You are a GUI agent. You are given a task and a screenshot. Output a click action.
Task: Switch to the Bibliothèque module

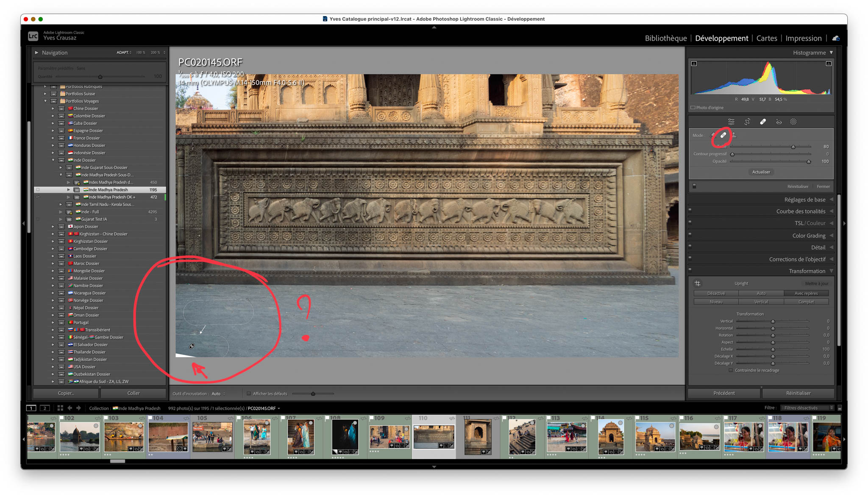[665, 38]
